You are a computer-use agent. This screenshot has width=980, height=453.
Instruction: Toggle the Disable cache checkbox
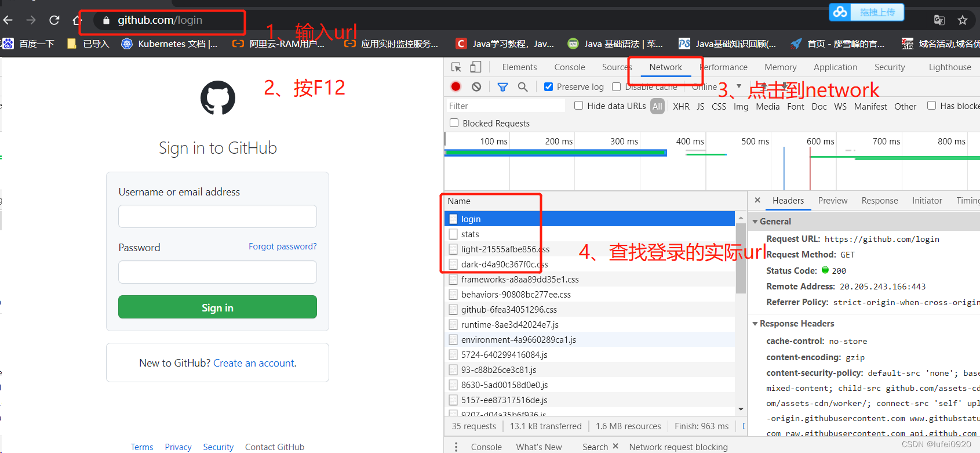click(x=616, y=86)
